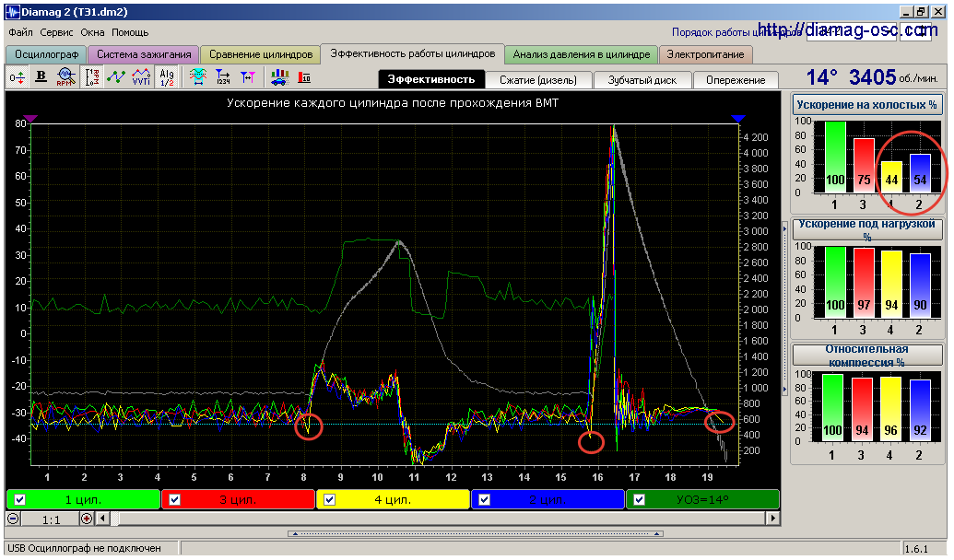Click the red bar showing load 97
The image size is (954, 560).
(x=864, y=284)
